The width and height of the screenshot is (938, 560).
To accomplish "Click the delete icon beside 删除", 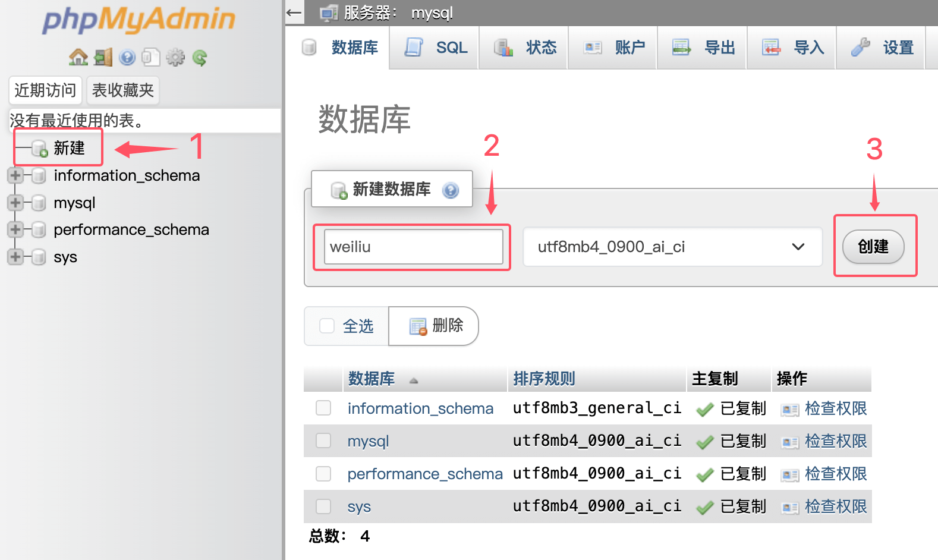I will point(418,326).
